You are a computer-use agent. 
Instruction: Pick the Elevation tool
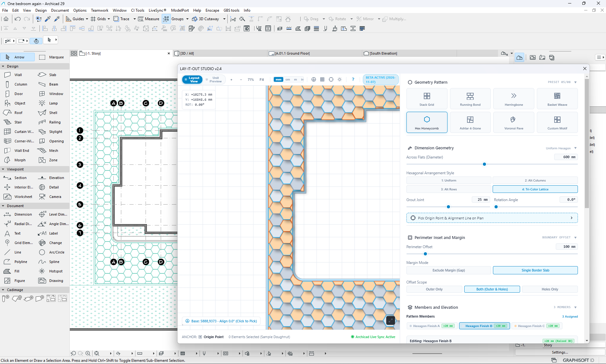pyautogui.click(x=52, y=178)
